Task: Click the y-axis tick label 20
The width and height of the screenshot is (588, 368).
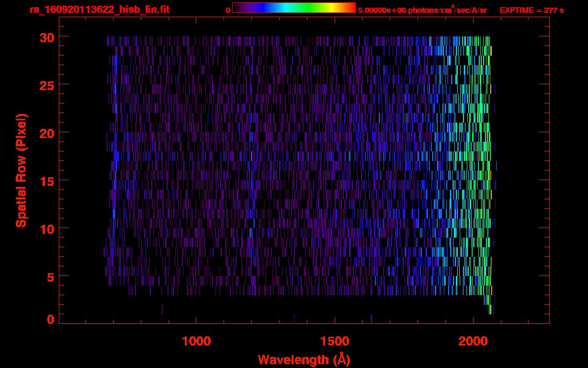Action: click(x=47, y=133)
